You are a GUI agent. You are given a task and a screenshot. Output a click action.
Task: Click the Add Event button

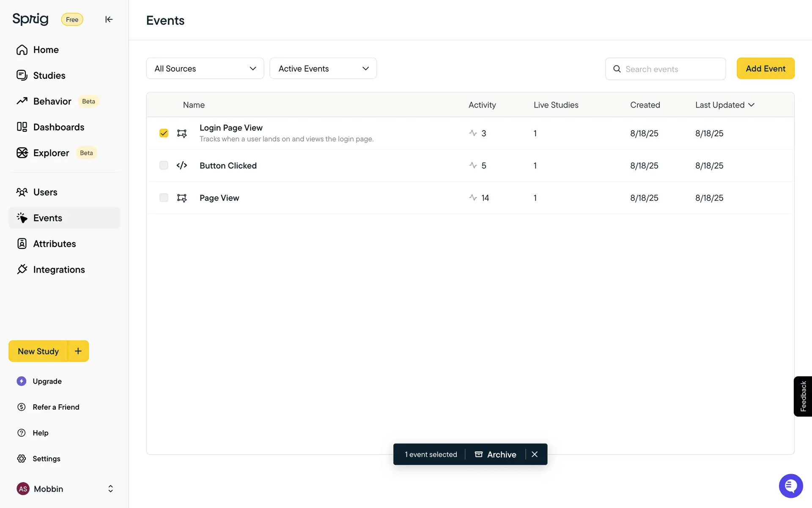click(x=765, y=69)
